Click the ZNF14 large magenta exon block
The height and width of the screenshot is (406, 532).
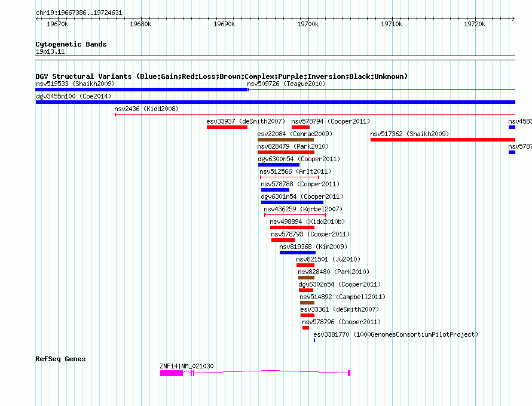pyautogui.click(x=172, y=373)
